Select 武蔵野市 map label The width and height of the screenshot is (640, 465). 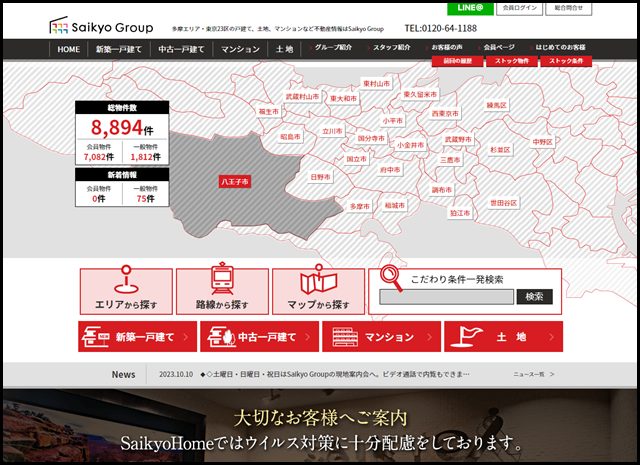[x=458, y=140]
